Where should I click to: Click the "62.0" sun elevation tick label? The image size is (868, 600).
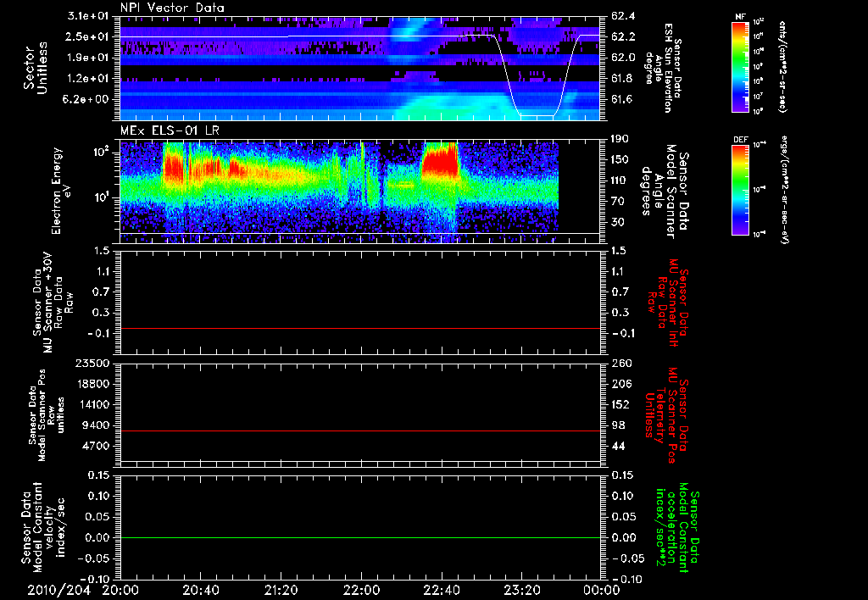click(x=623, y=58)
